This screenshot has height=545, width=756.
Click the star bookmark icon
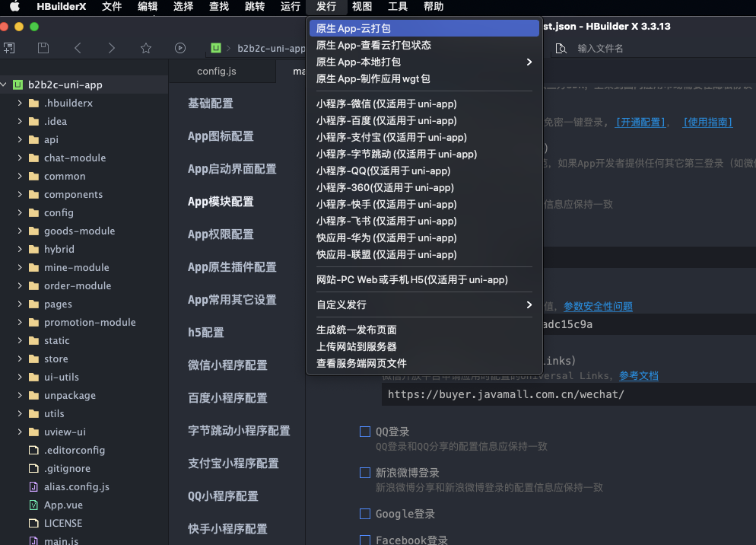pos(145,48)
